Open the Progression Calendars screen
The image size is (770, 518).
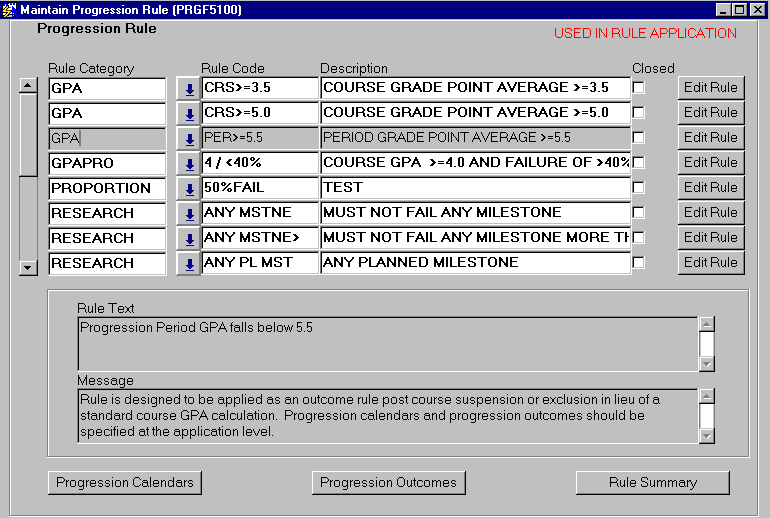(x=125, y=482)
